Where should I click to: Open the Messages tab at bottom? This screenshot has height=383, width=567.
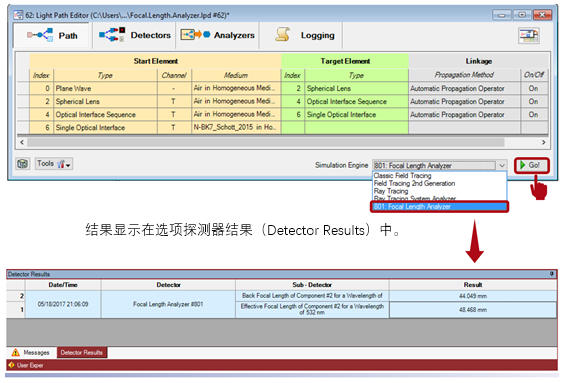(x=31, y=352)
